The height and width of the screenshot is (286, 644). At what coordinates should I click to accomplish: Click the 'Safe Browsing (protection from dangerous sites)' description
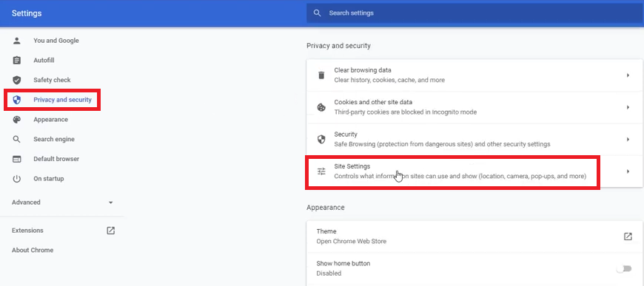coord(442,144)
